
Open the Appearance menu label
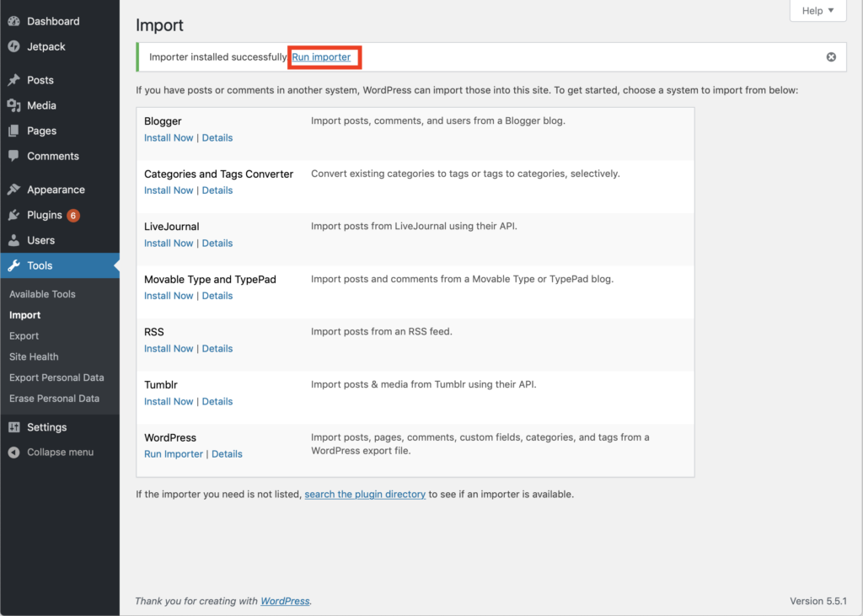pos(56,190)
